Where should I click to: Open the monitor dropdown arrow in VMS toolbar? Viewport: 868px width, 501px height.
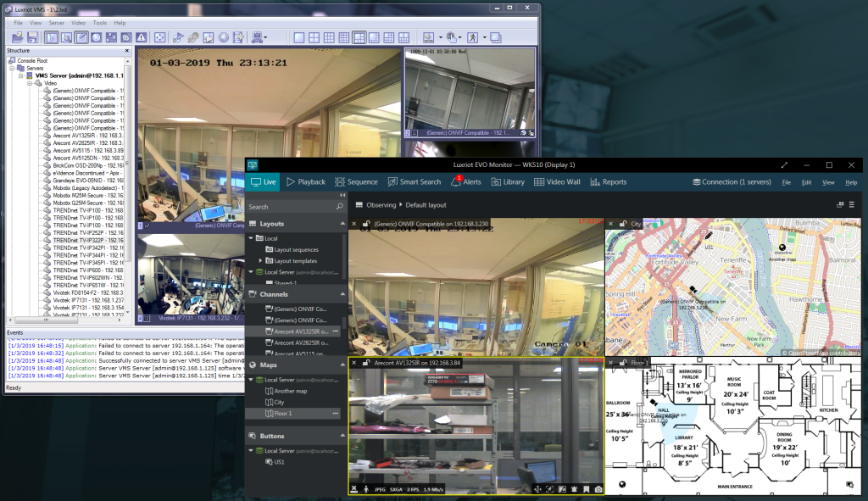tap(265, 37)
